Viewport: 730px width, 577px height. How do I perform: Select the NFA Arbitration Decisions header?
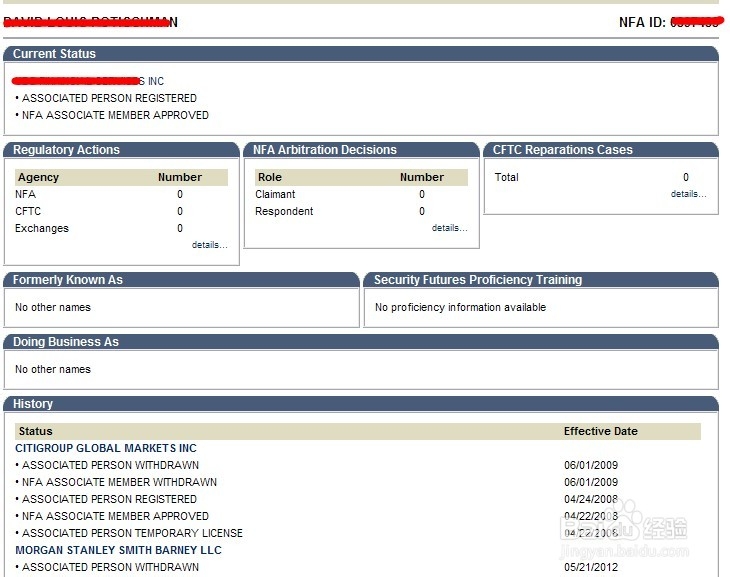(x=362, y=149)
